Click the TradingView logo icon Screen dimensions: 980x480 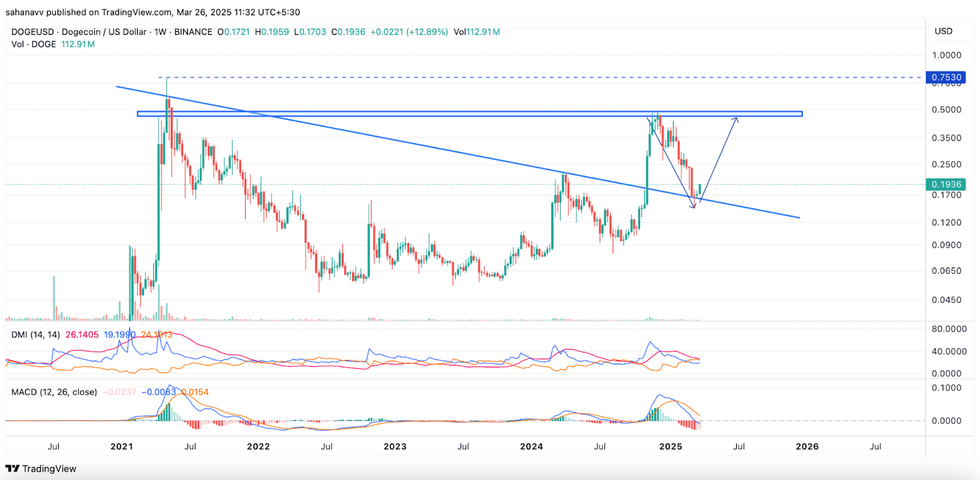[x=12, y=469]
